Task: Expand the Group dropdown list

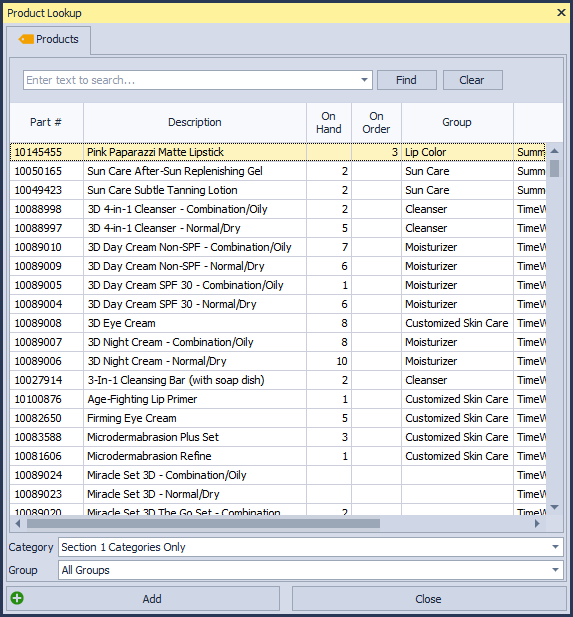Action: [555, 570]
